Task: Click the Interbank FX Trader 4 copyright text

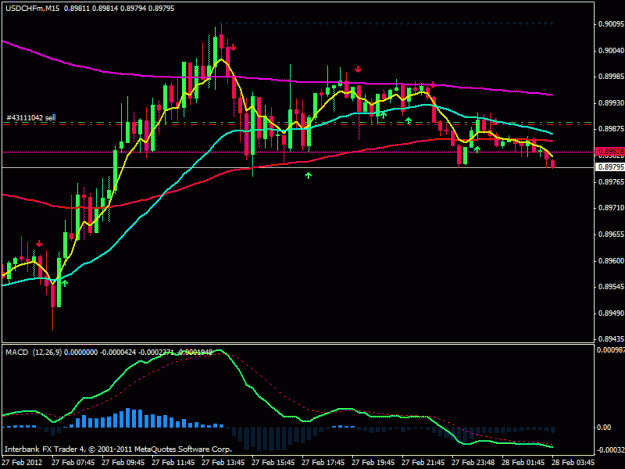Action: (x=118, y=449)
